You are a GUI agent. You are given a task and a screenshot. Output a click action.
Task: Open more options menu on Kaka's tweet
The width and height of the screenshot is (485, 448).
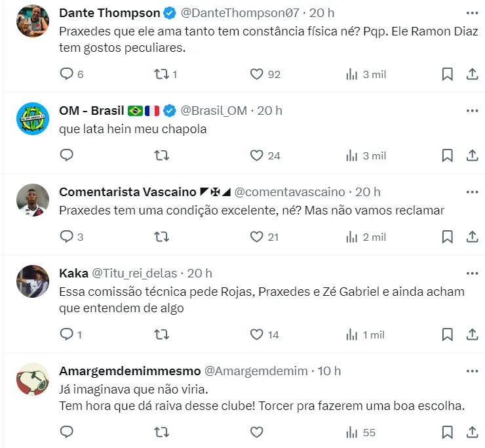pyautogui.click(x=472, y=273)
